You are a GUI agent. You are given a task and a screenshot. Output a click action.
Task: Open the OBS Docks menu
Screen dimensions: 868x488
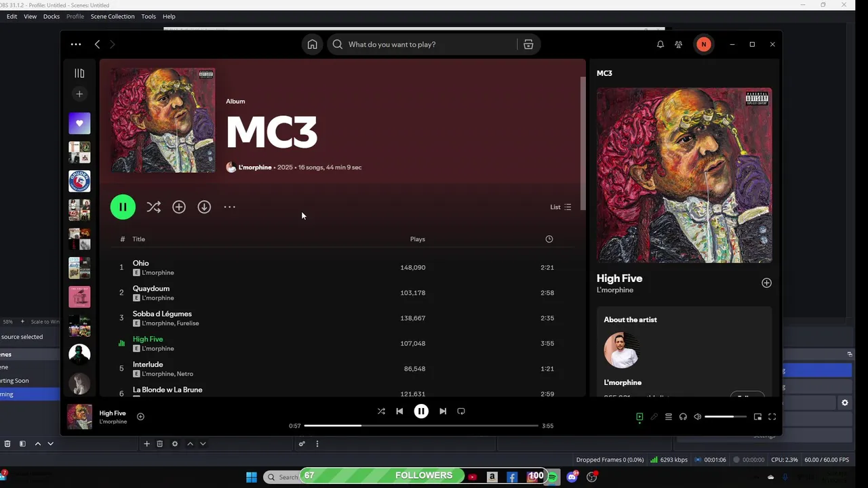tap(52, 16)
